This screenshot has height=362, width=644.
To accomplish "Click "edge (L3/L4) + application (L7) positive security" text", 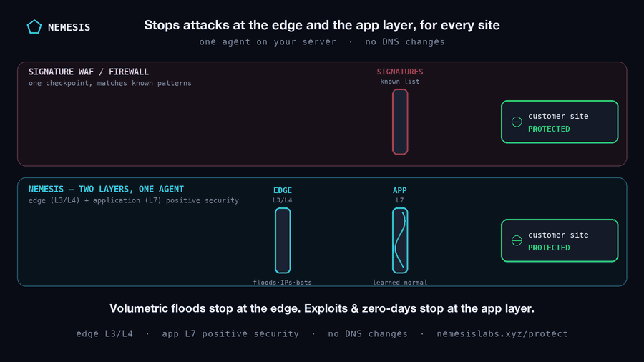I will pos(134,201).
